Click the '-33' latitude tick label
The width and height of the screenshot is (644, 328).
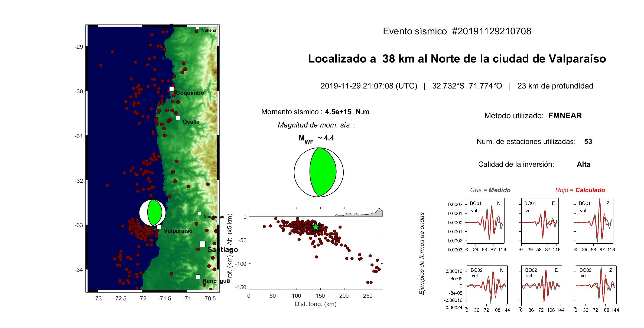(79, 225)
